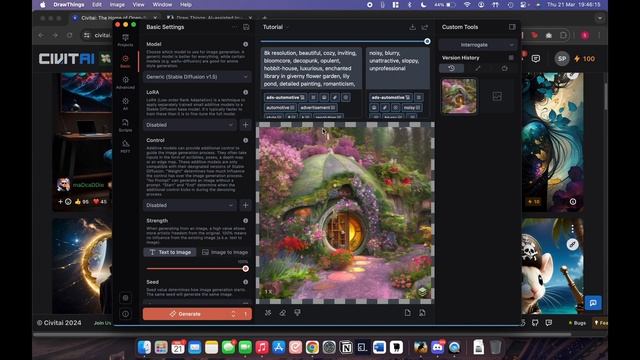The height and width of the screenshot is (360, 640).
Task: Click the settings icon above the sidebar info icon
Action: click(x=125, y=298)
